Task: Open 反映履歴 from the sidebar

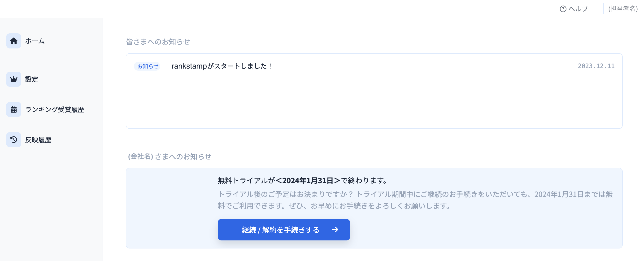Action: tap(38, 140)
